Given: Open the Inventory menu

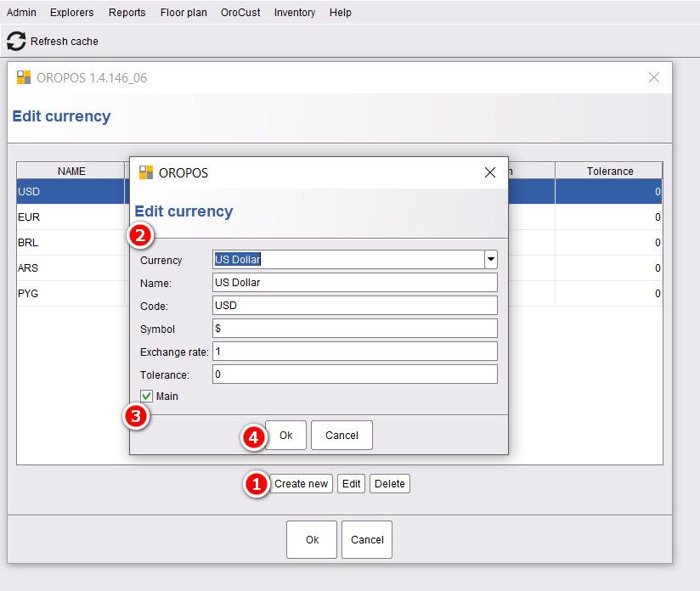Looking at the screenshot, I should 295,13.
